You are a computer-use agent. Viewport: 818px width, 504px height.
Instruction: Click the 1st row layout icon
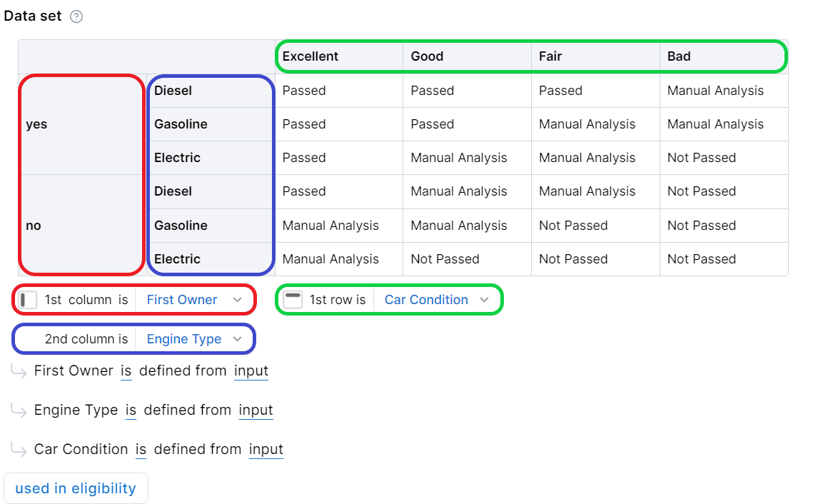coord(293,300)
